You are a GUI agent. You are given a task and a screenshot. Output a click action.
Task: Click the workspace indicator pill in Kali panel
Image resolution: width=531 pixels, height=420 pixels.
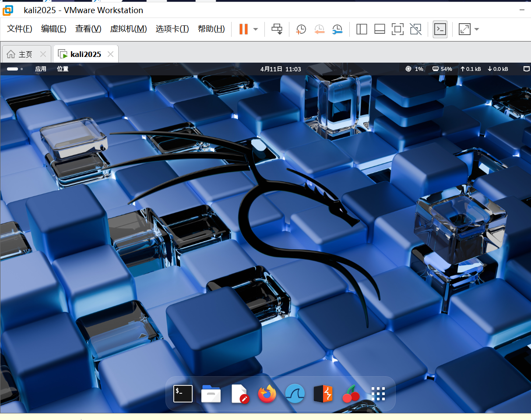(x=12, y=69)
